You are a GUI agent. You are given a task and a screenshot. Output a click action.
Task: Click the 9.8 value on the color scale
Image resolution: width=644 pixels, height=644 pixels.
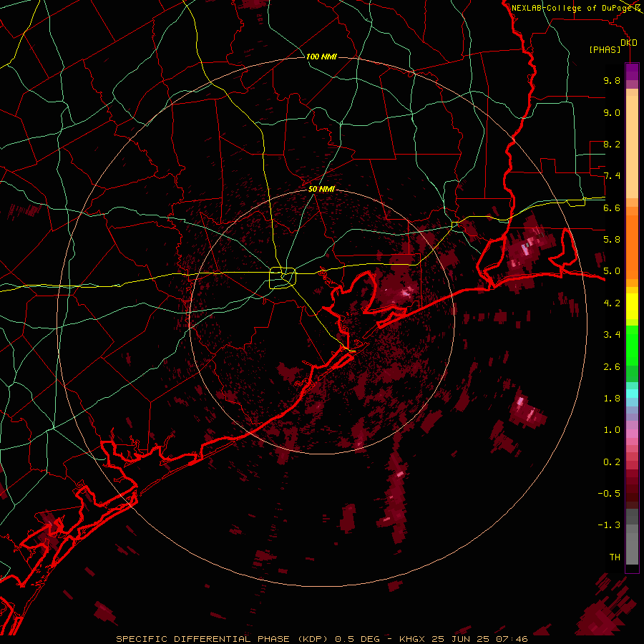coord(612,80)
